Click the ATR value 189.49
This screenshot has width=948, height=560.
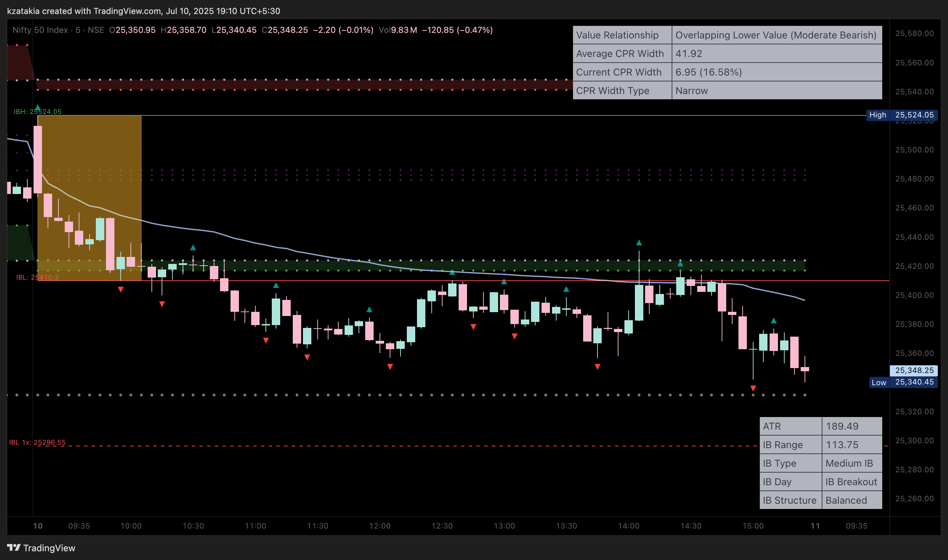click(x=852, y=426)
